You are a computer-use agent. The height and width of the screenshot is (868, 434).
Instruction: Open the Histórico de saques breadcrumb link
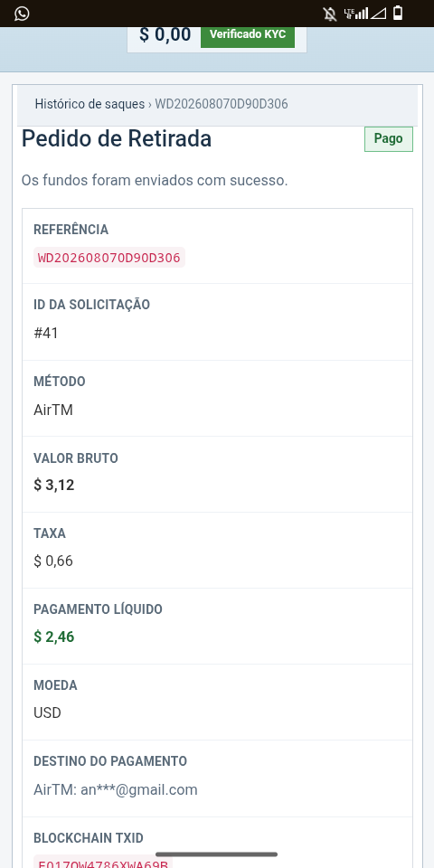[90, 104]
